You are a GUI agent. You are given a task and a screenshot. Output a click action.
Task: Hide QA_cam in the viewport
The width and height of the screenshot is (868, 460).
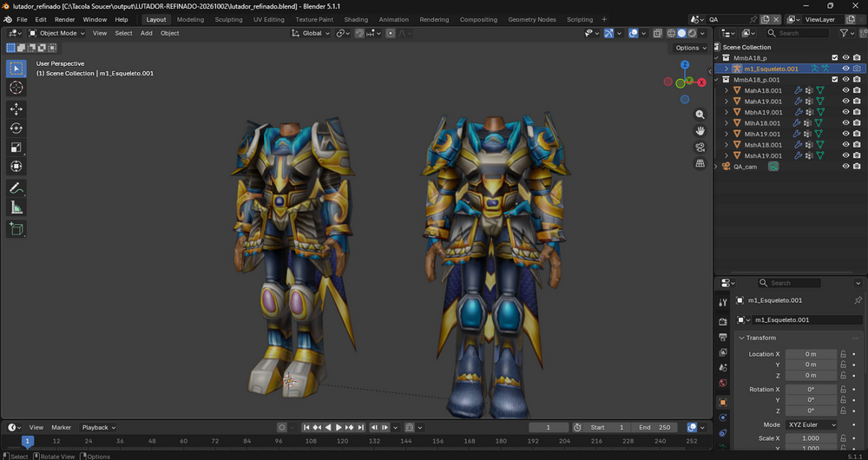[x=845, y=166]
